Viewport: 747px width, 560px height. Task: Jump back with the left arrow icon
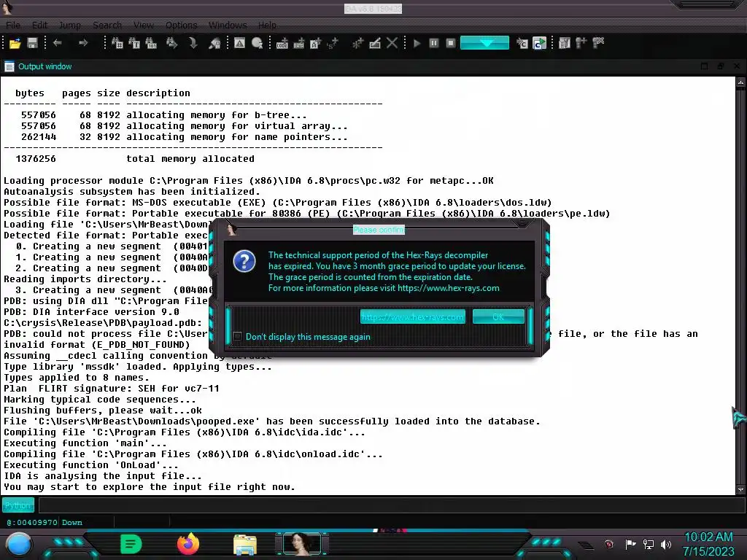click(x=58, y=43)
